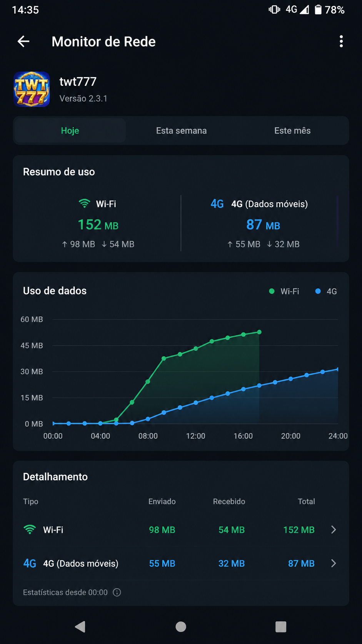Open the info icon beside Estatísticas desde 00:00
This screenshot has width=362, height=644.
[117, 592]
